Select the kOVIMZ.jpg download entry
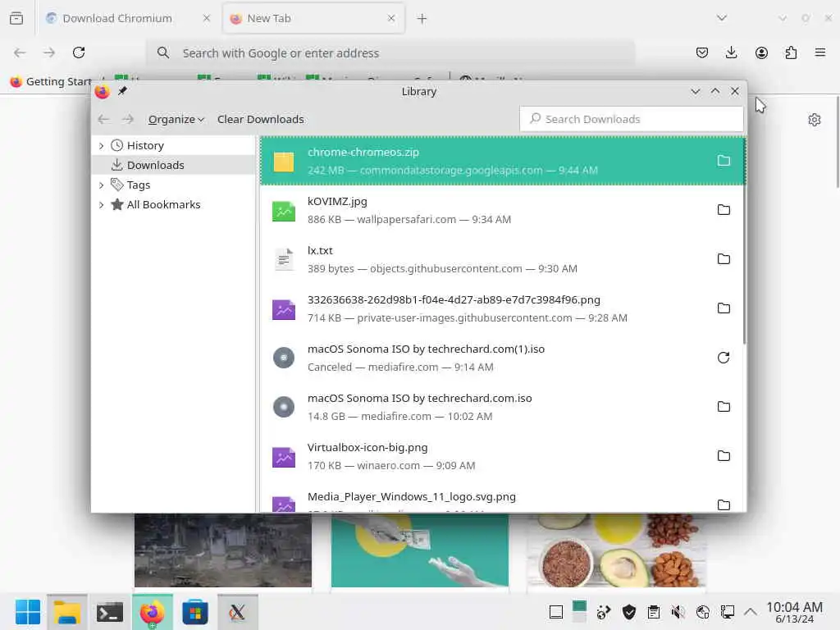 [503, 210]
